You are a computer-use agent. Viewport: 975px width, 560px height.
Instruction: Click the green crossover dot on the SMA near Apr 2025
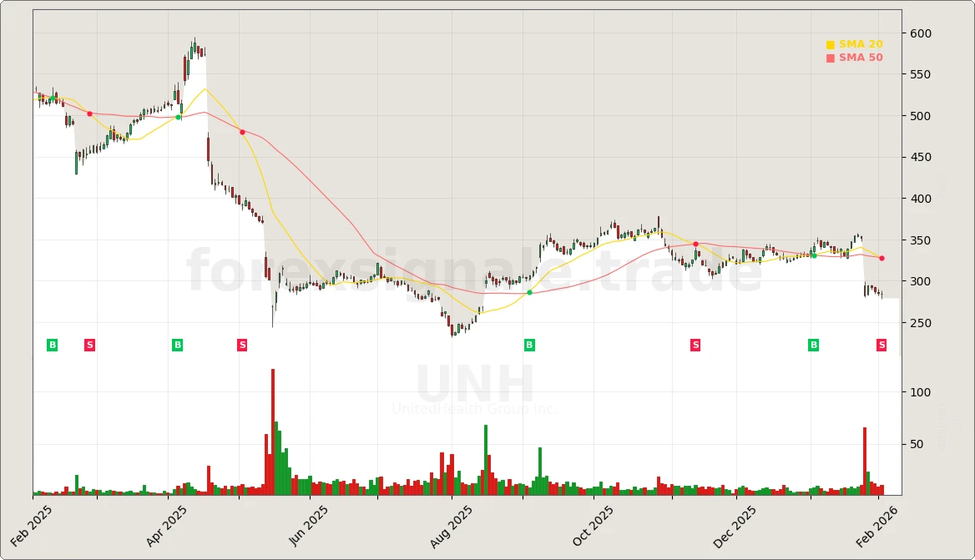178,118
